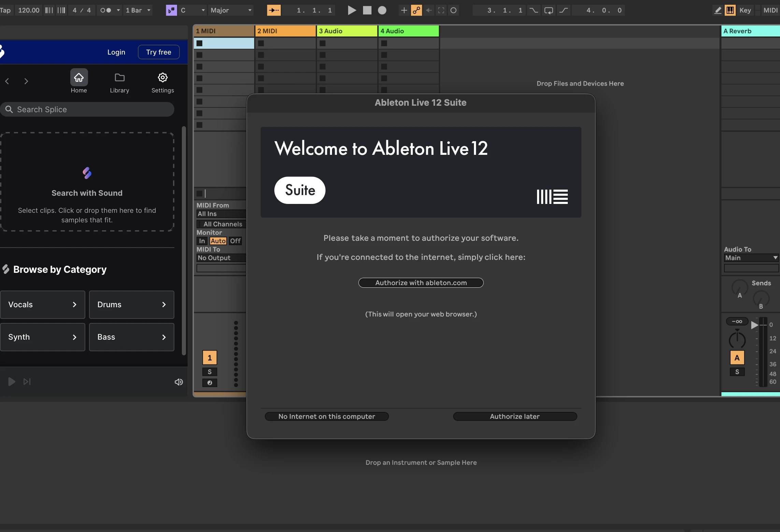780x532 pixels.
Task: Skip to next Splice preview
Action: tap(27, 382)
